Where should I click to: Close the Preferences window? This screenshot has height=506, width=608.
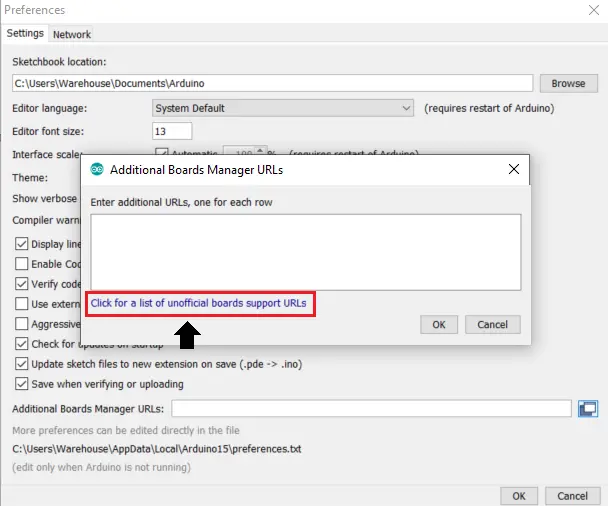[594, 10]
